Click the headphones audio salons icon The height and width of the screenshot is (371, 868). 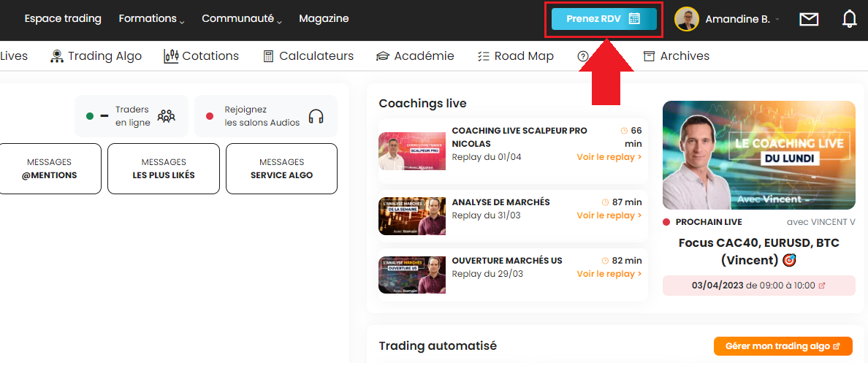[x=316, y=116]
